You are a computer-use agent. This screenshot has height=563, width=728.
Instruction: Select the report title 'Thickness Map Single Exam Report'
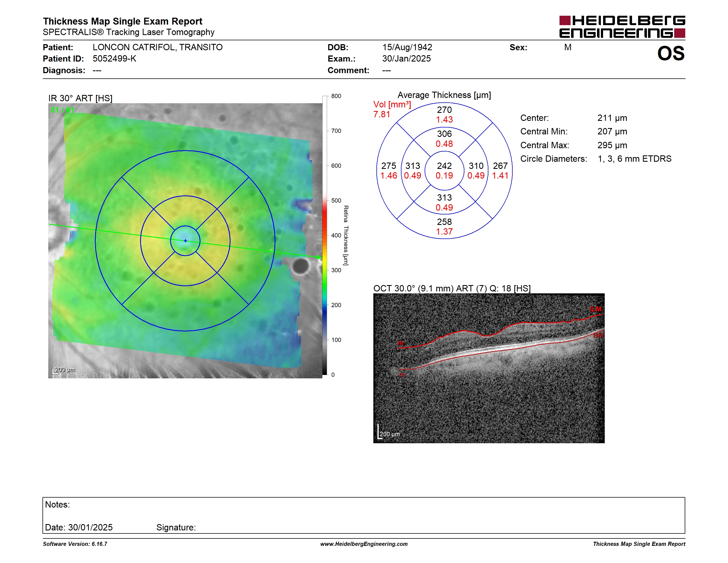[x=122, y=21]
